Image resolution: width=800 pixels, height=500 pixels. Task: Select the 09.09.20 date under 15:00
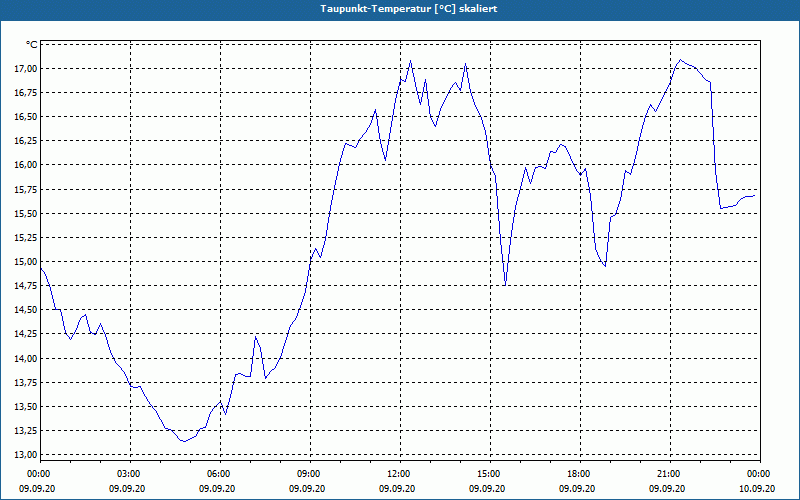pos(487,488)
